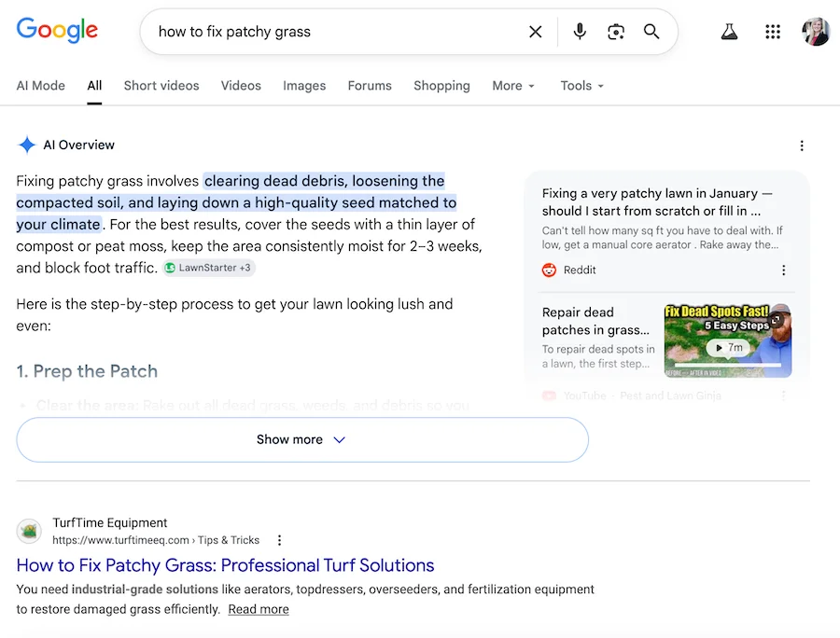This screenshot has width=840, height=638.
Task: Clear the search query with X icon
Action: pos(535,32)
